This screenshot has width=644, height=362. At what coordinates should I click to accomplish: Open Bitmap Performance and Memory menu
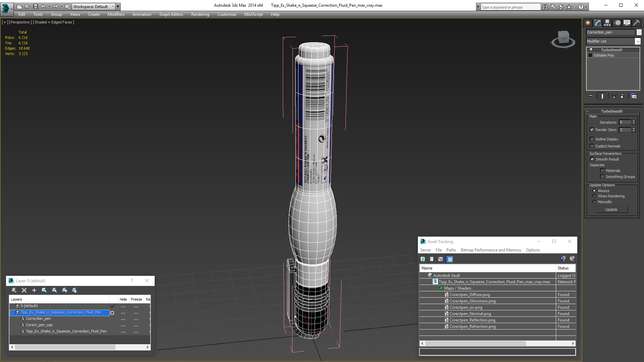[491, 250]
